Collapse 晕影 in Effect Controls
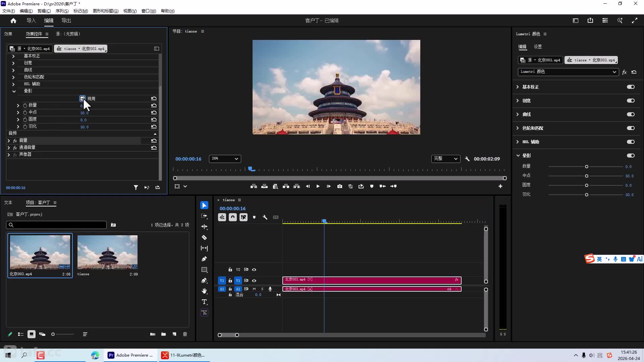The height and width of the screenshot is (362, 644). pyautogui.click(x=14, y=91)
